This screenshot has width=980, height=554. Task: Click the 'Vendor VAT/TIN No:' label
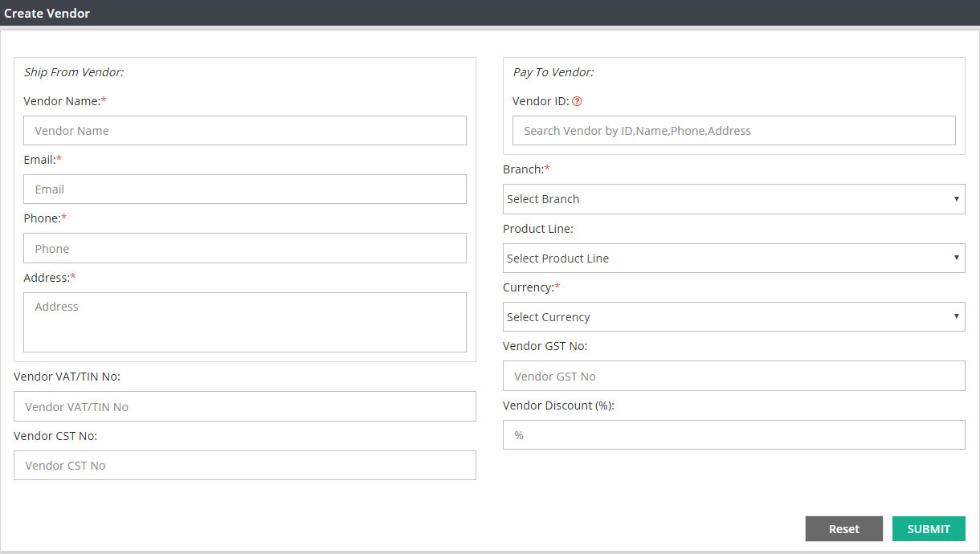pyautogui.click(x=67, y=377)
